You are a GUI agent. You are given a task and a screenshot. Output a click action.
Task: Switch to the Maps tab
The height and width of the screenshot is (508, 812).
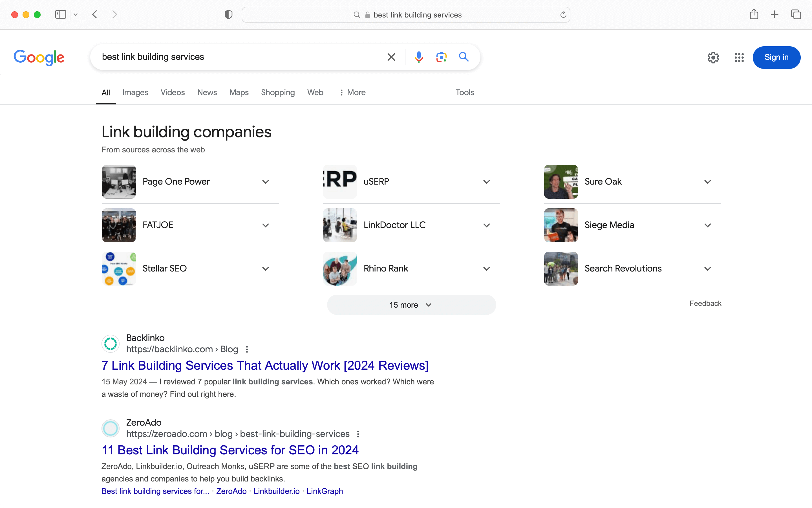click(x=239, y=92)
